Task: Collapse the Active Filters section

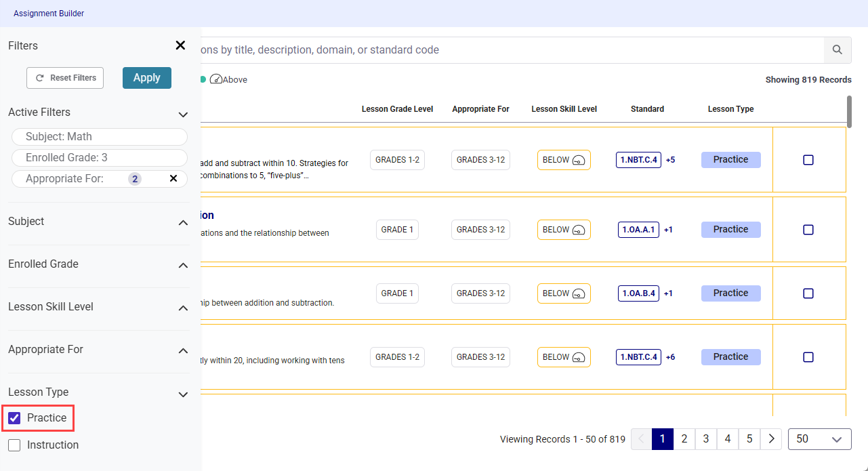Action: coord(183,114)
